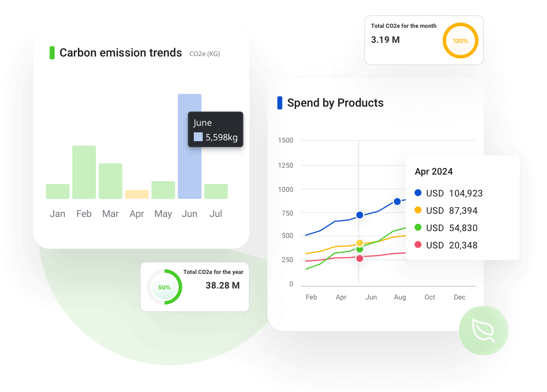This screenshot has height=392, width=547.
Task: Select the red legend dot for USD 20,348
Action: tap(418, 245)
